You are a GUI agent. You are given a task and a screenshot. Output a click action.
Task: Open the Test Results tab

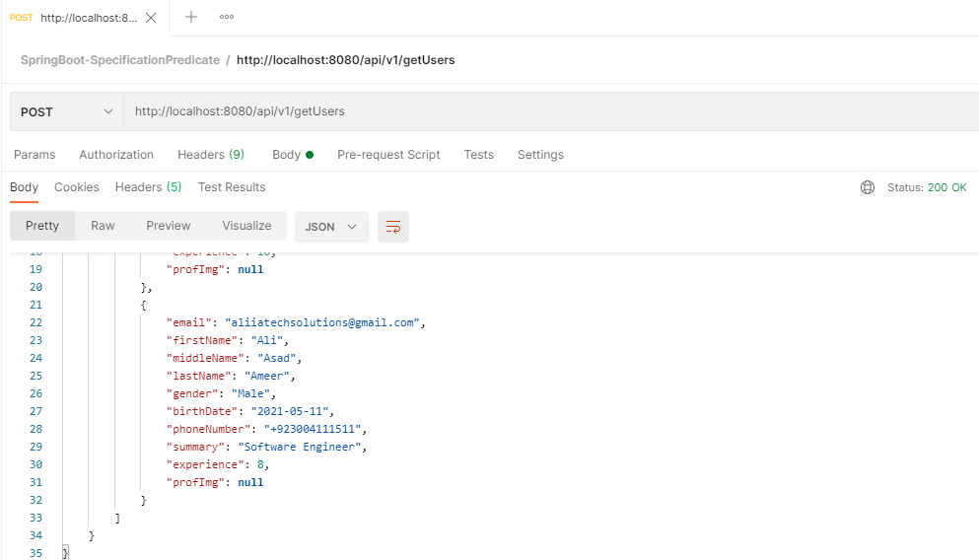(x=232, y=187)
